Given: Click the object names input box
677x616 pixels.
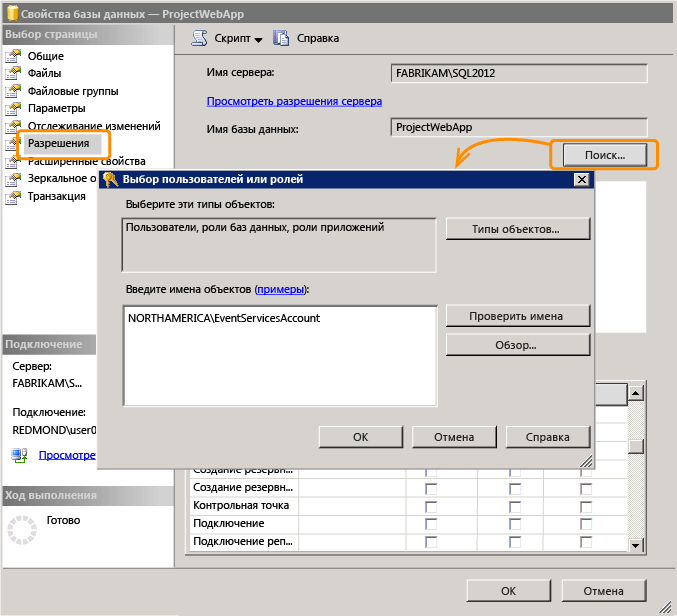Looking at the screenshot, I should (x=280, y=356).
